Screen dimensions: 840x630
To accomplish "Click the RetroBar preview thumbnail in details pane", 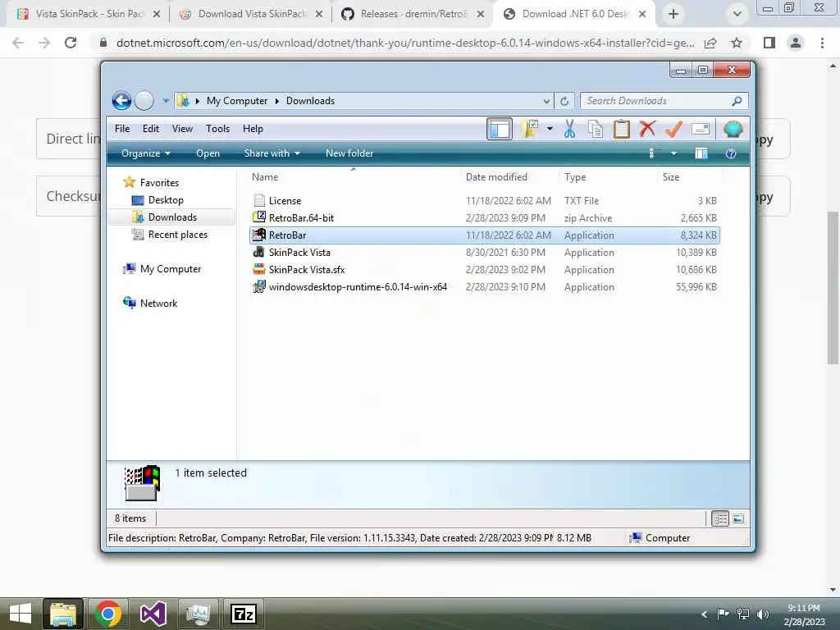I will click(142, 483).
